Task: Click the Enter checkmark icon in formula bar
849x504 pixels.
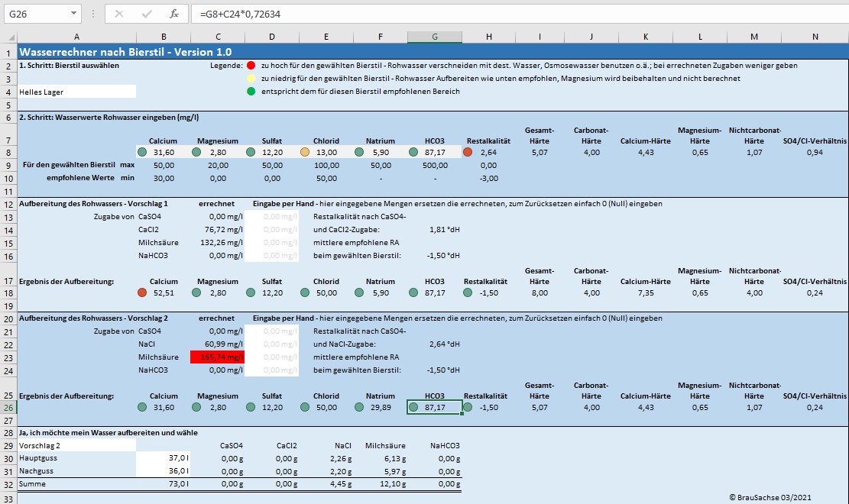Action: (x=147, y=14)
